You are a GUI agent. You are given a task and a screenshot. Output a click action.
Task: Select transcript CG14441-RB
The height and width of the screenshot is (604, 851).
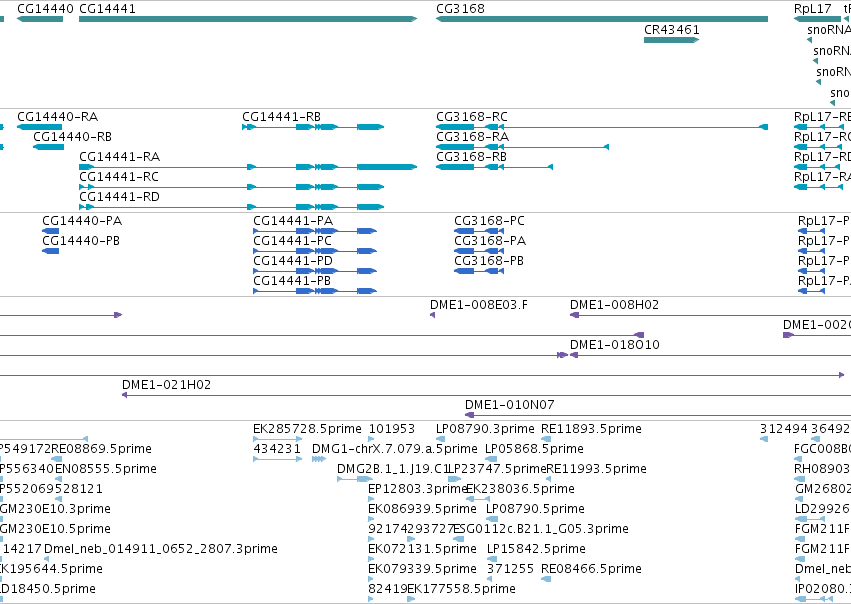[x=281, y=117]
